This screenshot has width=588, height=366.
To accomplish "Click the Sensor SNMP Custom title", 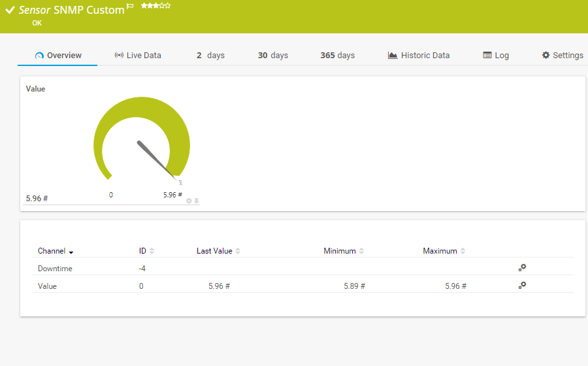I will [72, 10].
